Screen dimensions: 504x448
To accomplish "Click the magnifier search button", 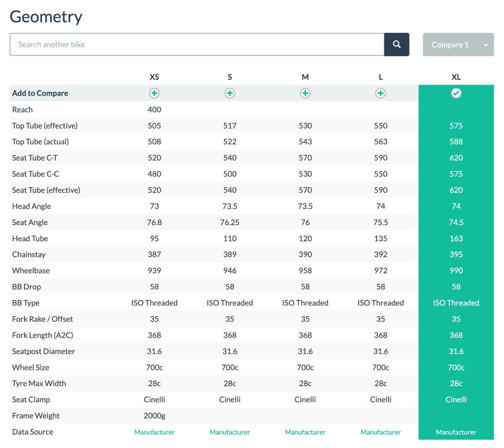I will (x=396, y=44).
